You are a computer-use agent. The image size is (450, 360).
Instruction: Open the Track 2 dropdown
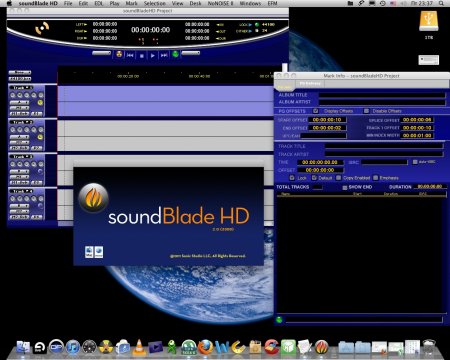(x=21, y=122)
